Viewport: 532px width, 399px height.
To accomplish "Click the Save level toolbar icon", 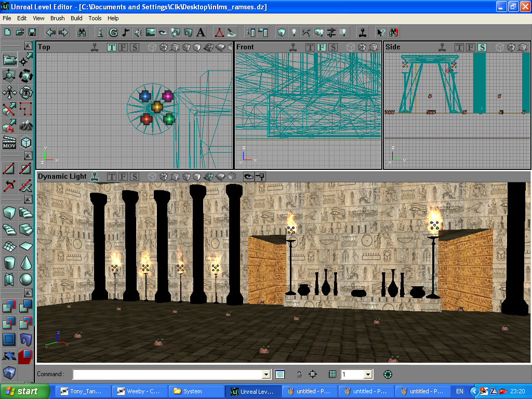I will coord(32,32).
